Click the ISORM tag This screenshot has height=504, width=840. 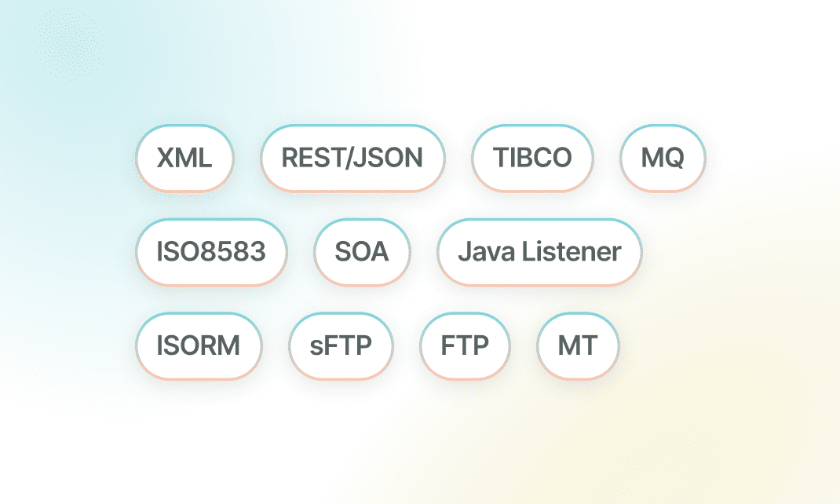coord(198,345)
